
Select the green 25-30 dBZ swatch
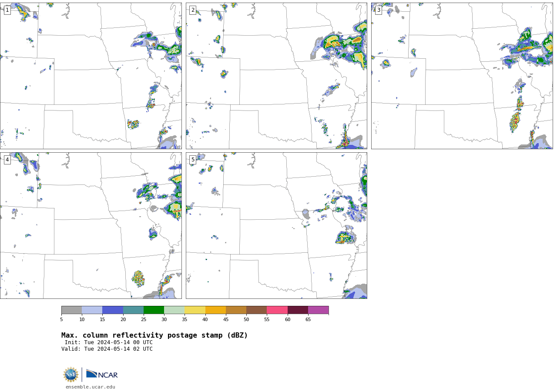tap(154, 310)
